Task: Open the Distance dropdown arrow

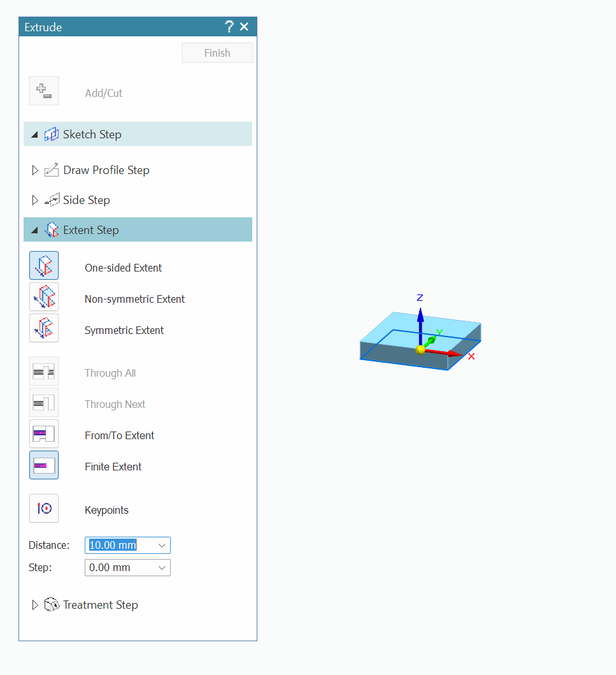Action: (x=162, y=546)
